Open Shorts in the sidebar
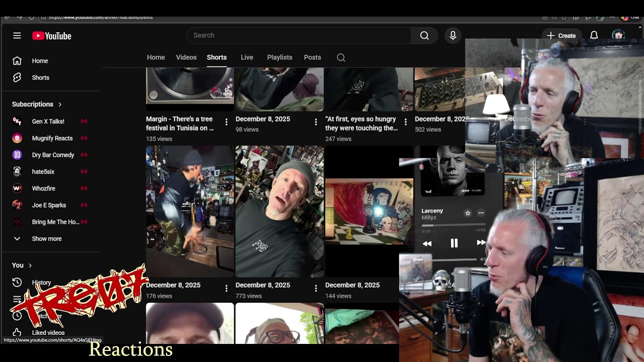This screenshot has height=362, width=644. pos(40,77)
